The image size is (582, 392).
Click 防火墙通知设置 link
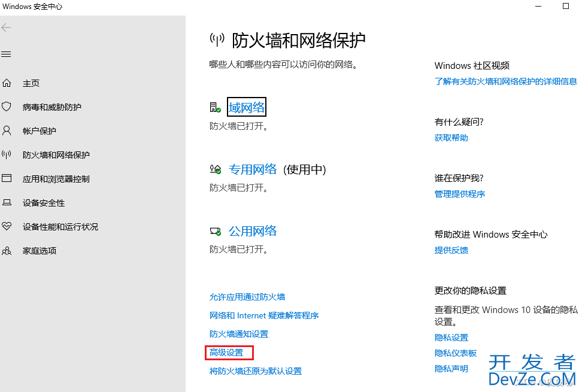point(239,334)
